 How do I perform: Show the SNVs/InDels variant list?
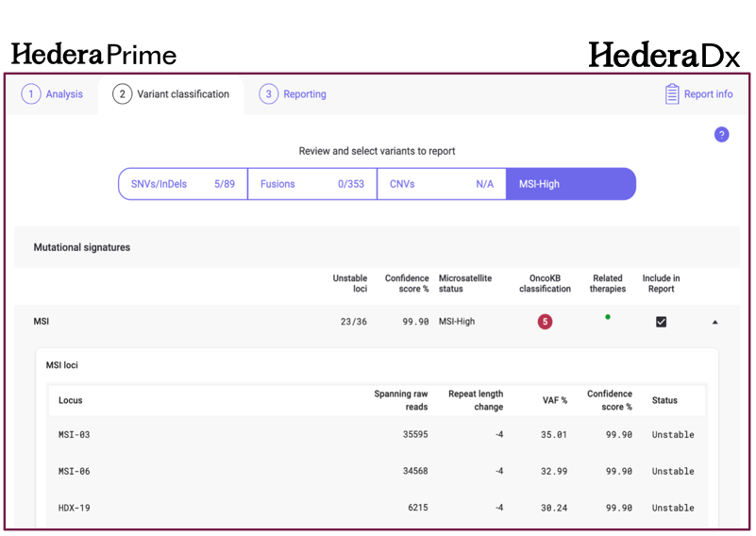pyautogui.click(x=182, y=184)
